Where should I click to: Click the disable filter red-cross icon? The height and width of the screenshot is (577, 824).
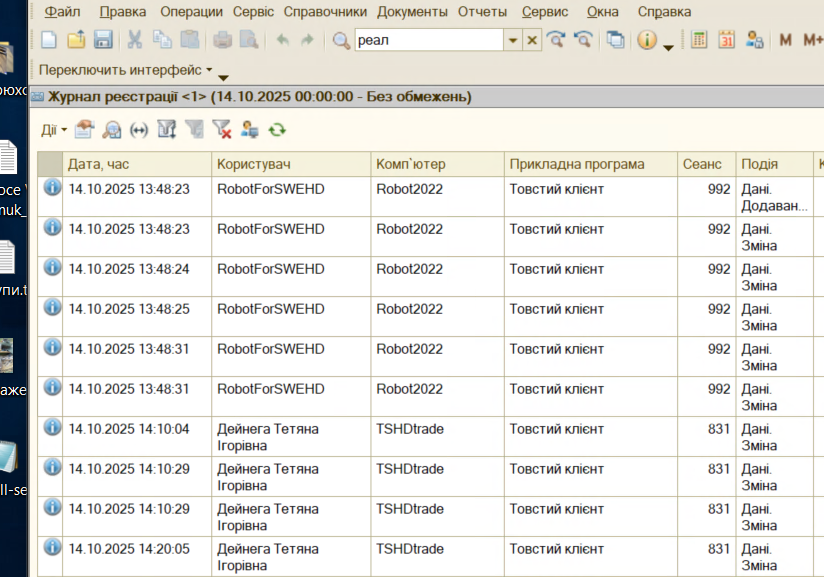point(222,129)
